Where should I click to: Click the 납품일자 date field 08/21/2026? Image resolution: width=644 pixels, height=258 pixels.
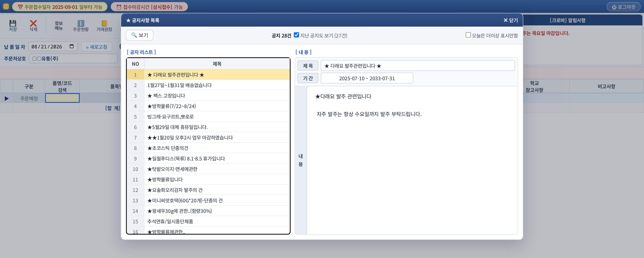point(53,47)
